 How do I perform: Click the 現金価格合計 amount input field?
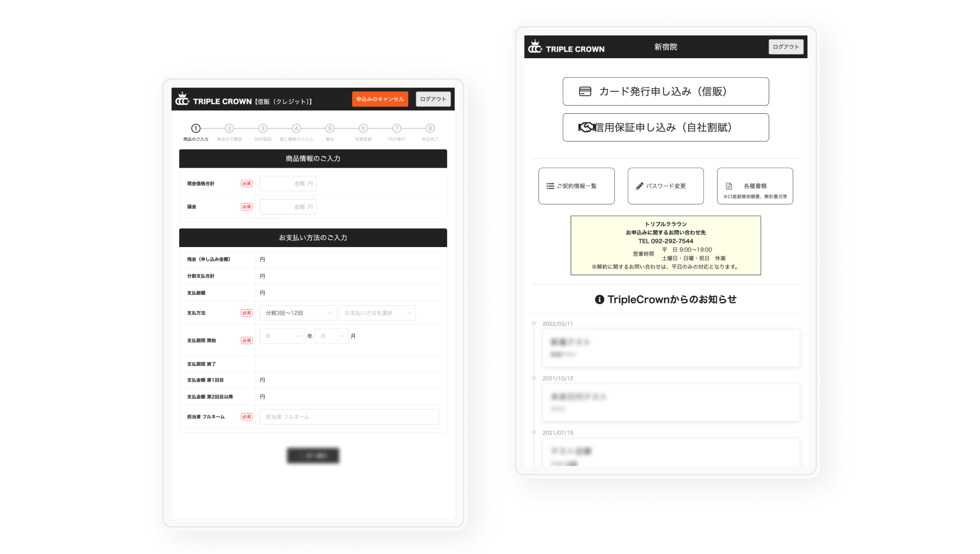point(288,184)
